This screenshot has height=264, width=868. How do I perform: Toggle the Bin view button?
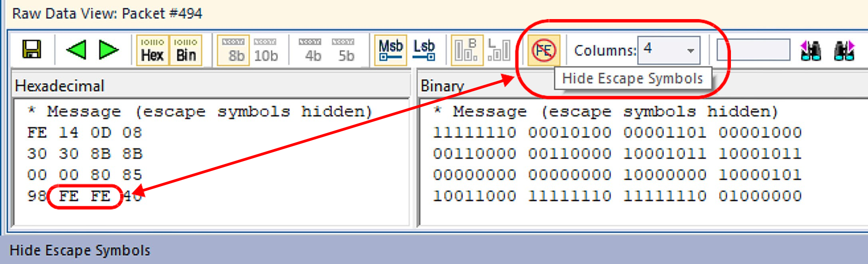click(x=186, y=50)
